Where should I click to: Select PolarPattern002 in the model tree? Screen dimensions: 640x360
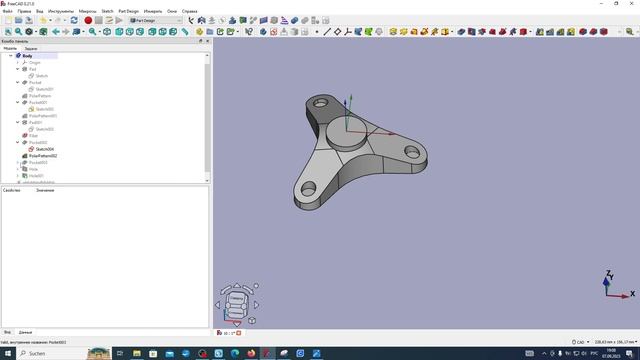[x=43, y=156]
